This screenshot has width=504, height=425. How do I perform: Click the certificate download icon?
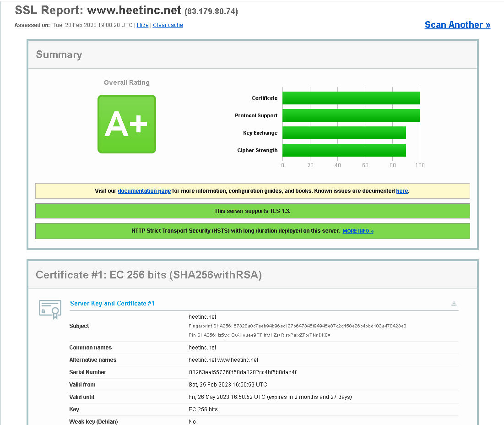pyautogui.click(x=454, y=304)
